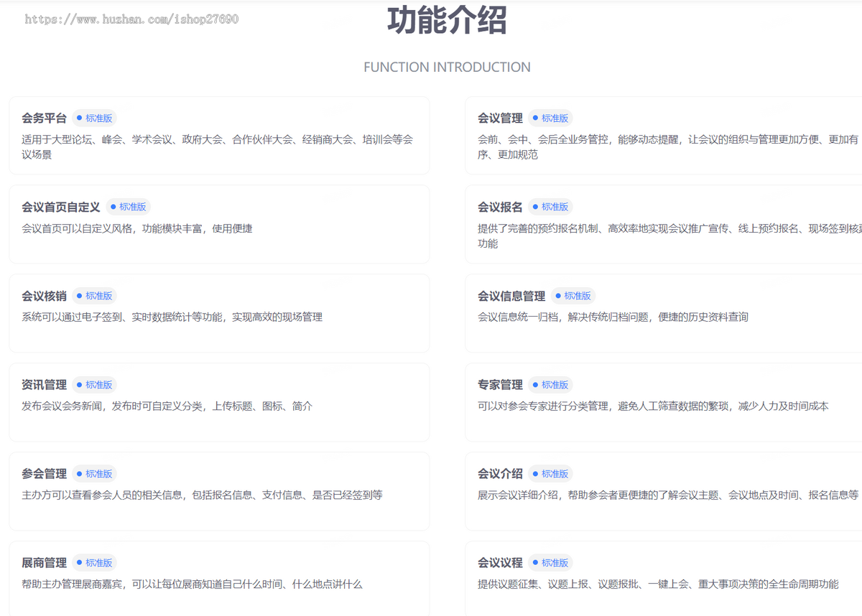The image size is (862, 616).
Task: Click the 标准版 badge beside 会议介绍
Action: click(x=551, y=474)
